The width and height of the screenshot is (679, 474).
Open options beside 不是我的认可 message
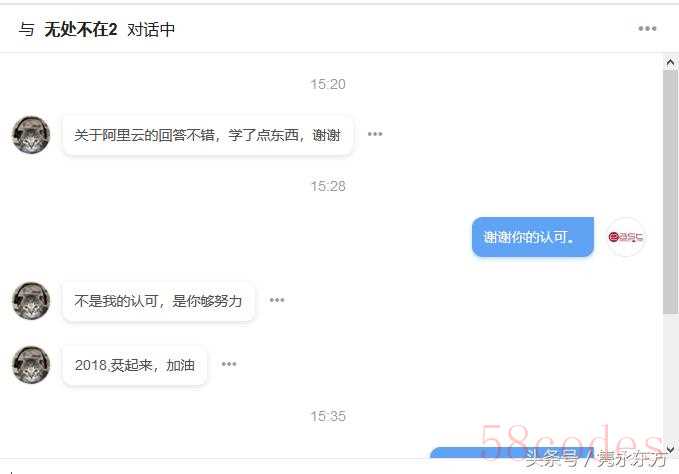(277, 300)
